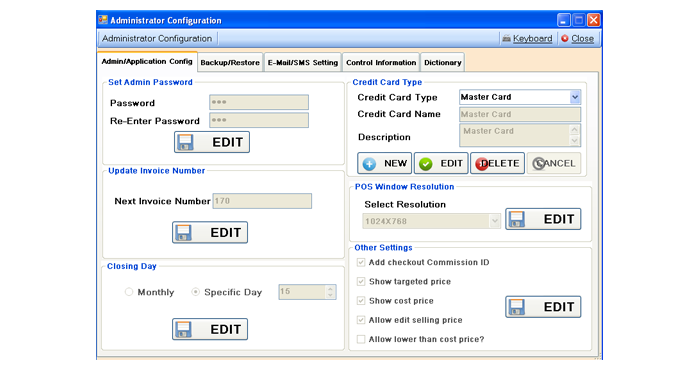The width and height of the screenshot is (700, 371).
Task: Decrease Specific Day value with down arrow
Action: [330, 295]
